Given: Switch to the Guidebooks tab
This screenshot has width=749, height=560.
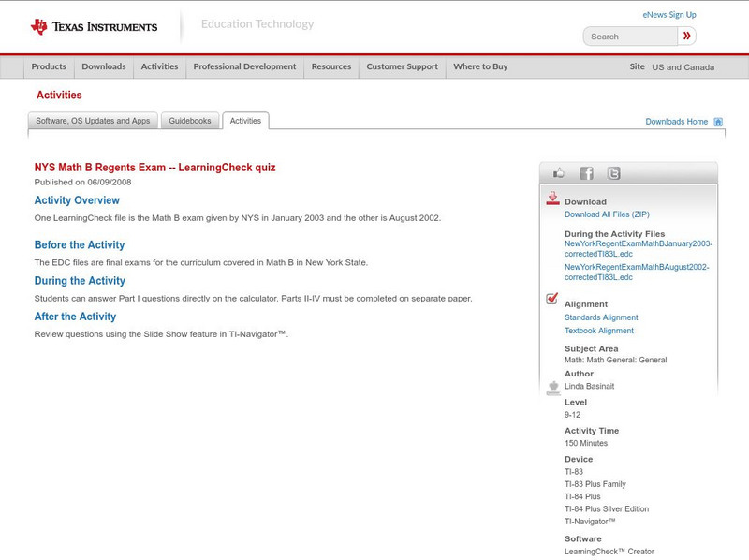Looking at the screenshot, I should (x=190, y=121).
